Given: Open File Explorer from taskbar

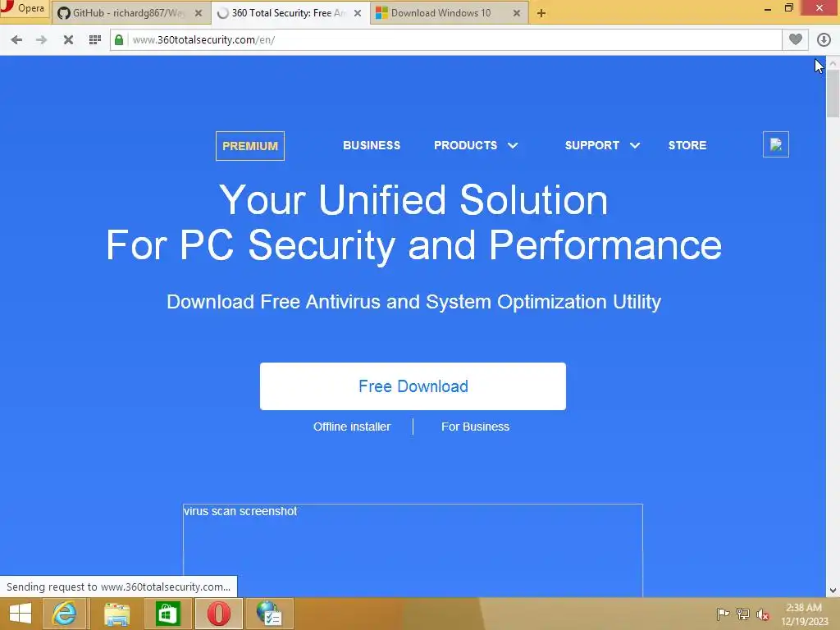Looking at the screenshot, I should click(116, 614).
